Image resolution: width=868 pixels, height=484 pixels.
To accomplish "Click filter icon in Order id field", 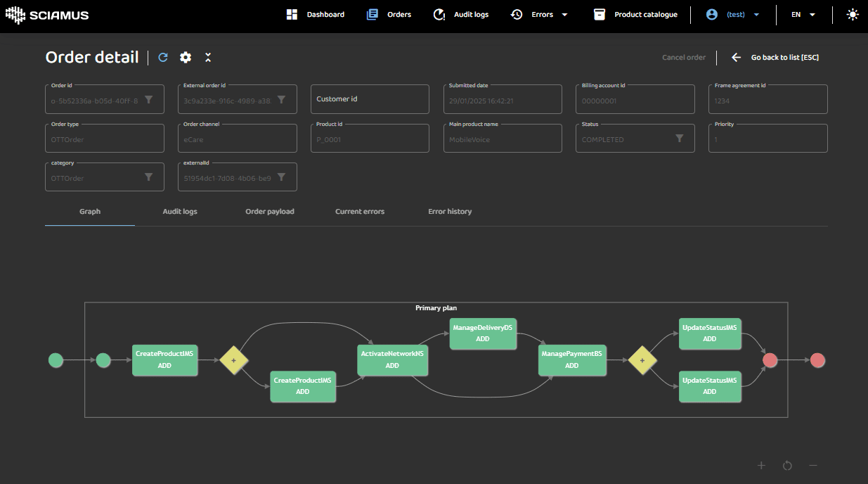I will (149, 100).
